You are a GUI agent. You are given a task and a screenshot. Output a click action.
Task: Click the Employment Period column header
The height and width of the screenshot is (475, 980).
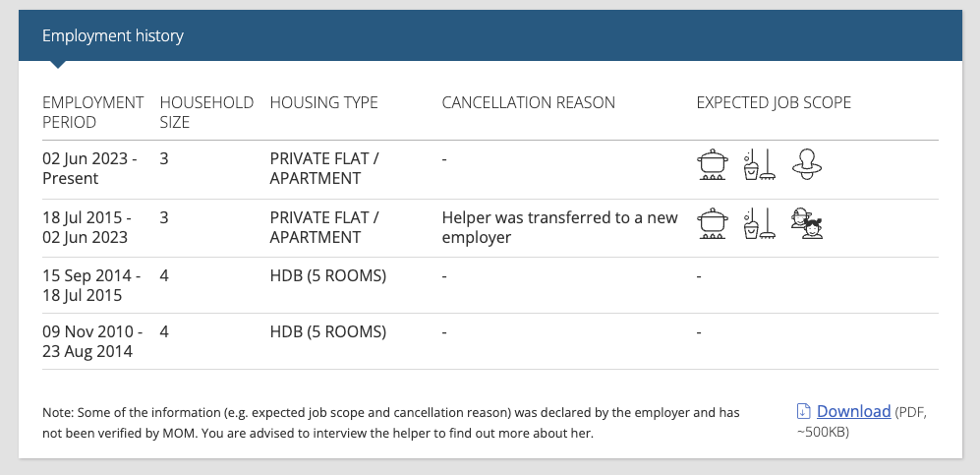point(93,112)
